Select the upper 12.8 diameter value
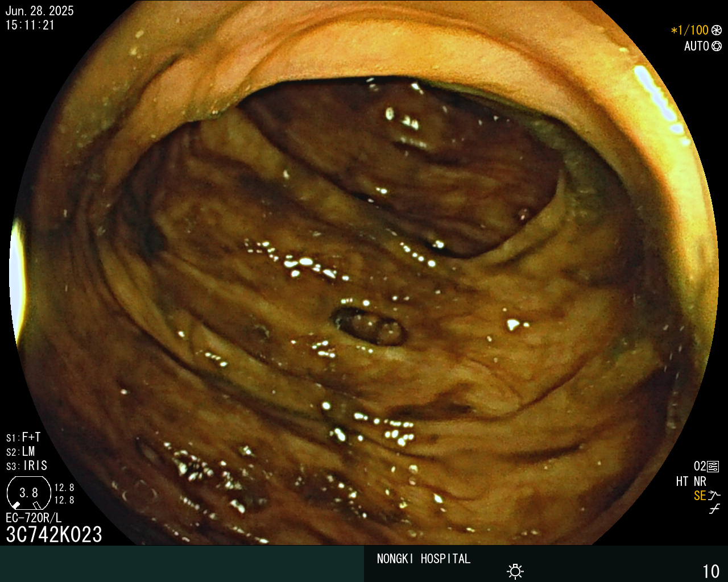The height and width of the screenshot is (582, 728). pos(64,488)
